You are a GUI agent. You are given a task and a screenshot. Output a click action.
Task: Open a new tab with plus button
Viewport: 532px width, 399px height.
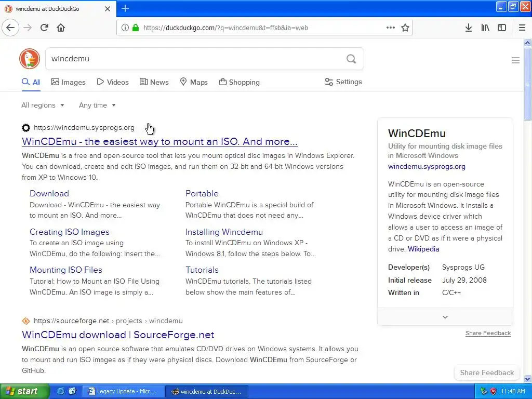125,8
